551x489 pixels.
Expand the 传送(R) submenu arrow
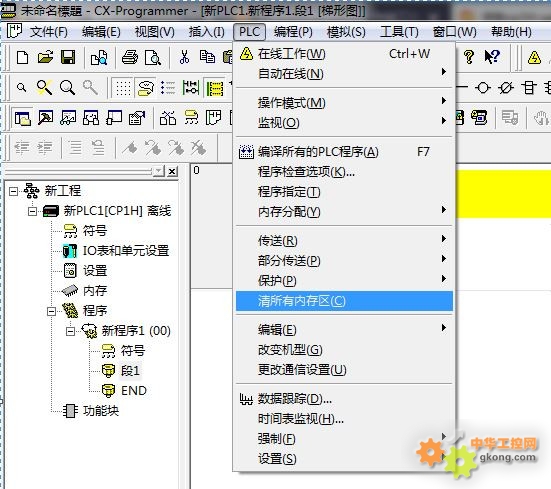[444, 239]
